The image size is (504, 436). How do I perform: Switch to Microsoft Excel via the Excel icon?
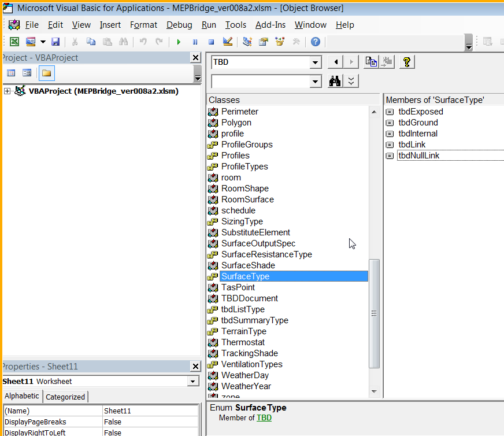tap(14, 41)
